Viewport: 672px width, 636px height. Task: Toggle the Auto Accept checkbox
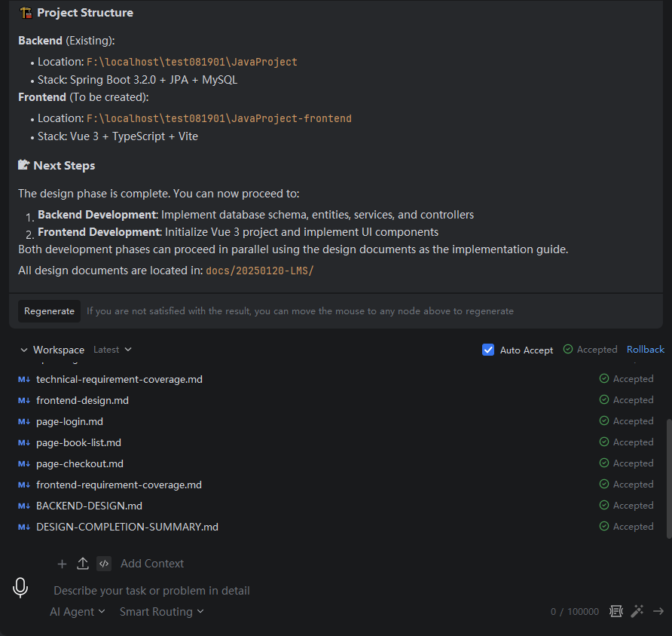pyautogui.click(x=487, y=350)
